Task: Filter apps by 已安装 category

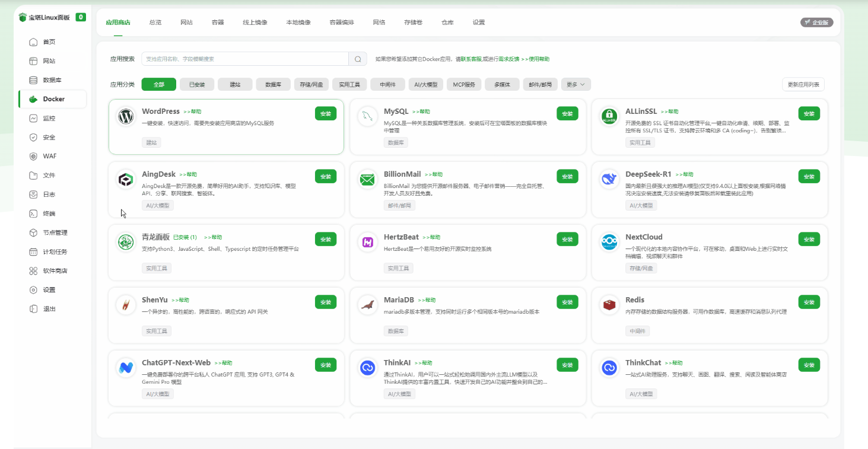Action: (x=197, y=85)
